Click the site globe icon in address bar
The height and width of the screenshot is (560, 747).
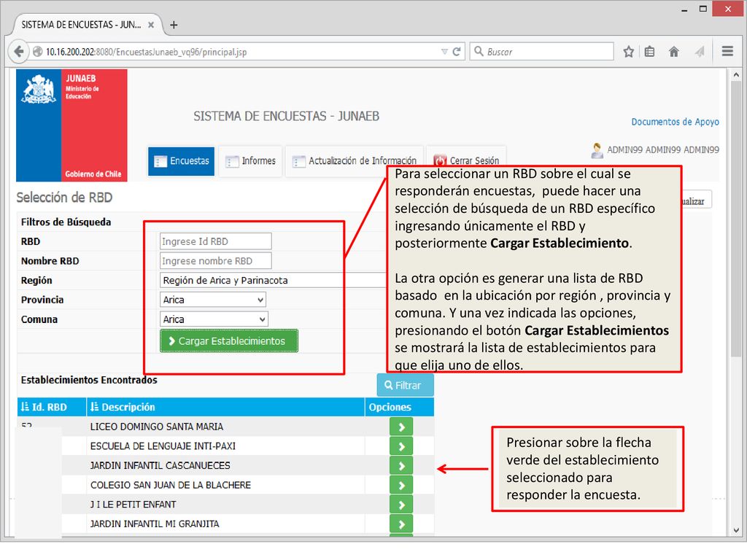(38, 52)
